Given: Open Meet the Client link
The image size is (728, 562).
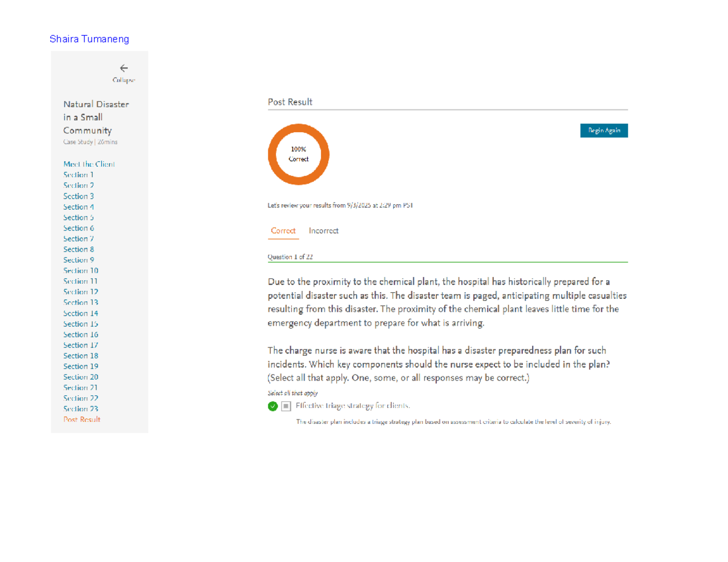Looking at the screenshot, I should [89, 164].
